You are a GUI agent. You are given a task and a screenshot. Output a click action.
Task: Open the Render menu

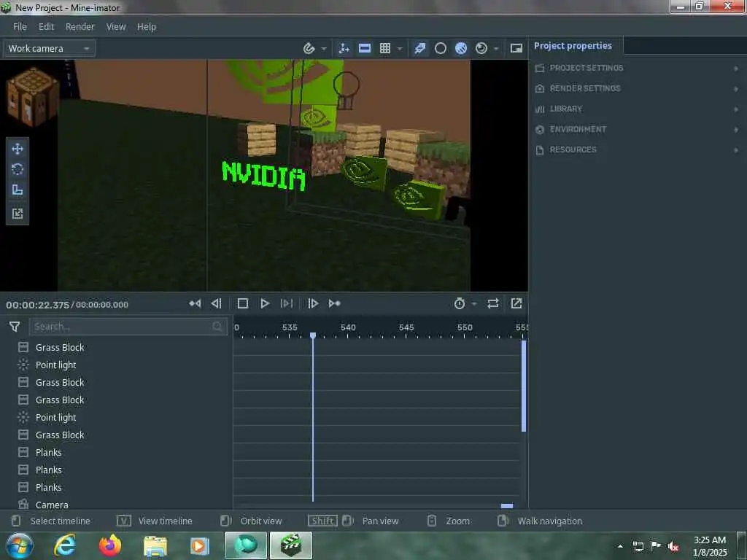tap(80, 27)
